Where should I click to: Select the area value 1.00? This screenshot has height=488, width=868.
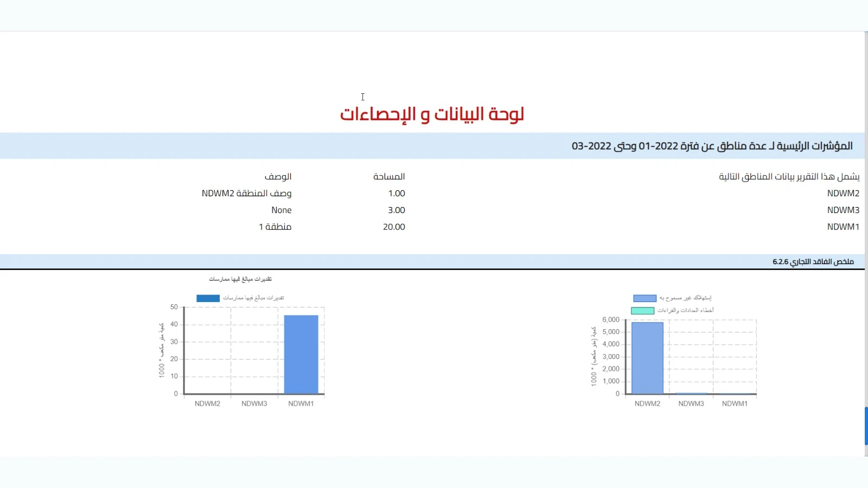tap(397, 194)
